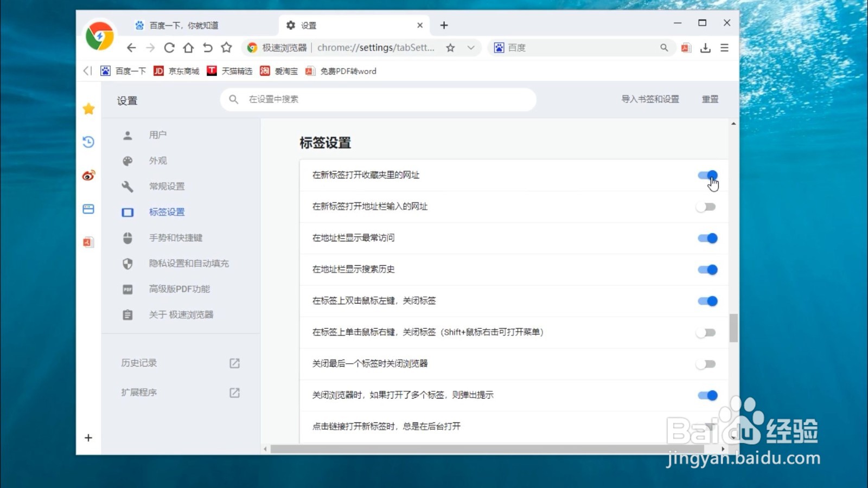The width and height of the screenshot is (868, 488).
Task: Select the favorites star in the sidebar
Action: point(88,108)
